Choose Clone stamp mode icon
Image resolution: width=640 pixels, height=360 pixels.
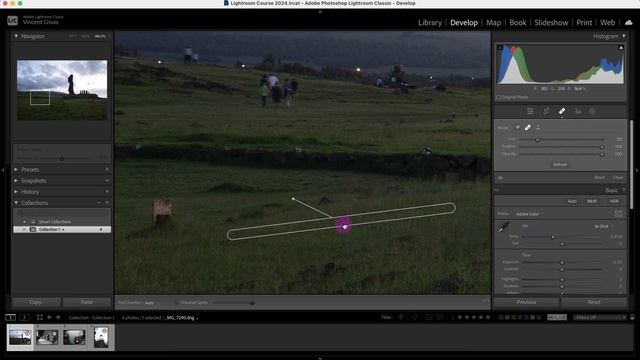click(538, 127)
